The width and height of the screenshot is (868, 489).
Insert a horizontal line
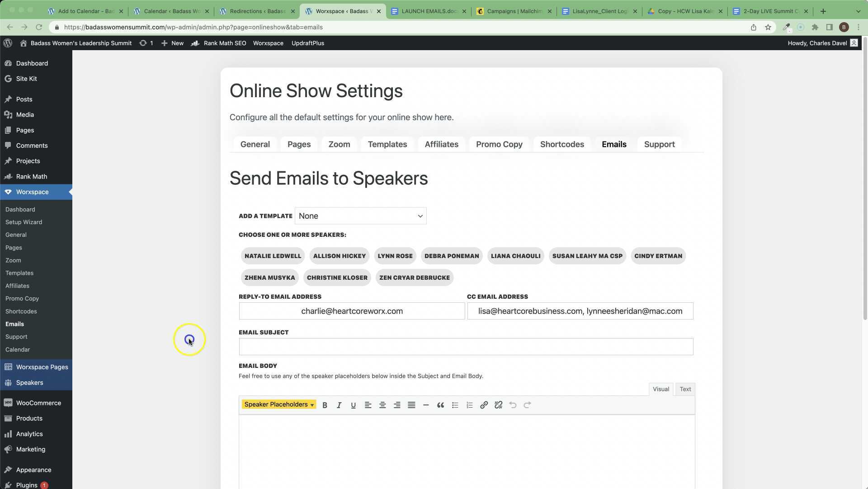click(426, 405)
